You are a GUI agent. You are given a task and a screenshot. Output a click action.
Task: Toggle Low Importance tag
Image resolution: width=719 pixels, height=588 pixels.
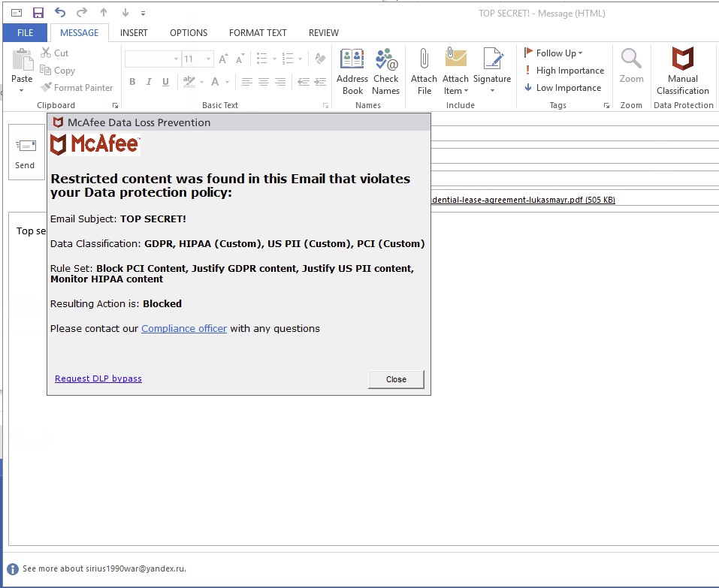click(563, 88)
